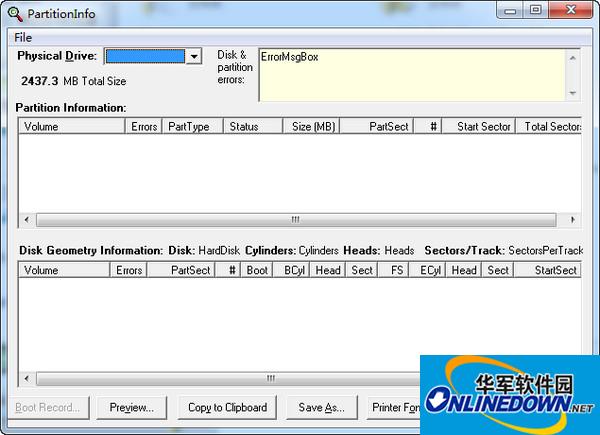Screen dimensions: 600x435
Task: Click the StartSect column header
Action: pyautogui.click(x=550, y=270)
